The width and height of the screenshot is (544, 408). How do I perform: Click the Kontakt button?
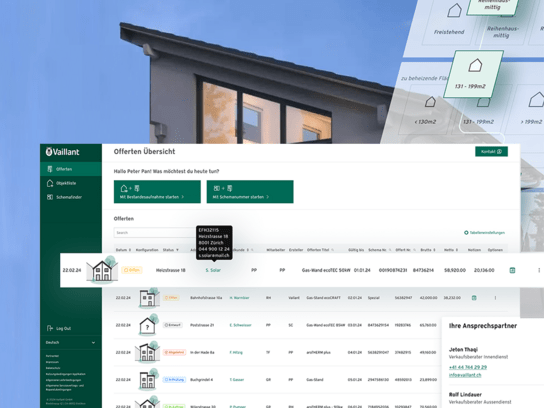pyautogui.click(x=491, y=152)
